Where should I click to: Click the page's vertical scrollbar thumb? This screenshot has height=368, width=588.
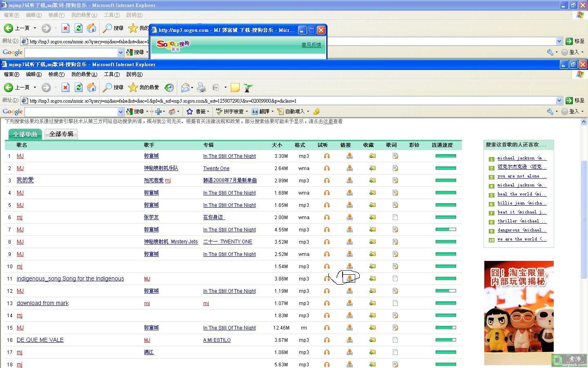584,219
